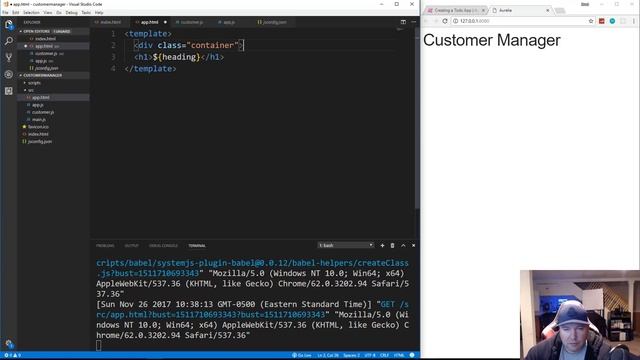
Task: Bookmark the page with the Chrome star icon
Action: [591, 21]
